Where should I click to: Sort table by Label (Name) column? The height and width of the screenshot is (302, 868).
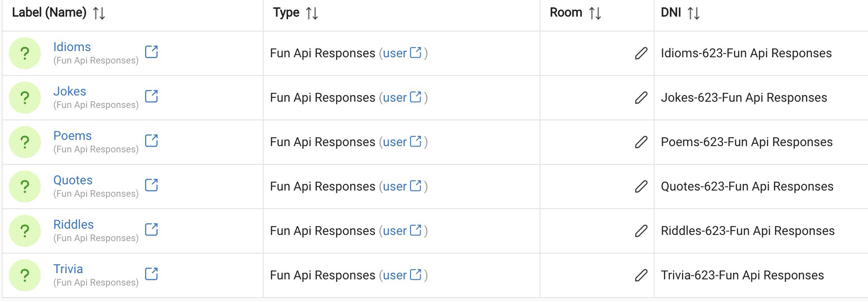(x=99, y=13)
